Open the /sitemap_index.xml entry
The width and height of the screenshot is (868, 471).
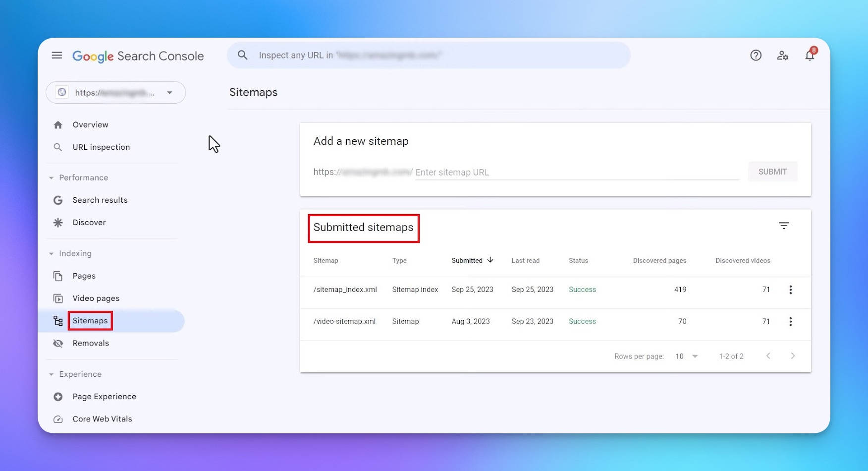click(345, 290)
